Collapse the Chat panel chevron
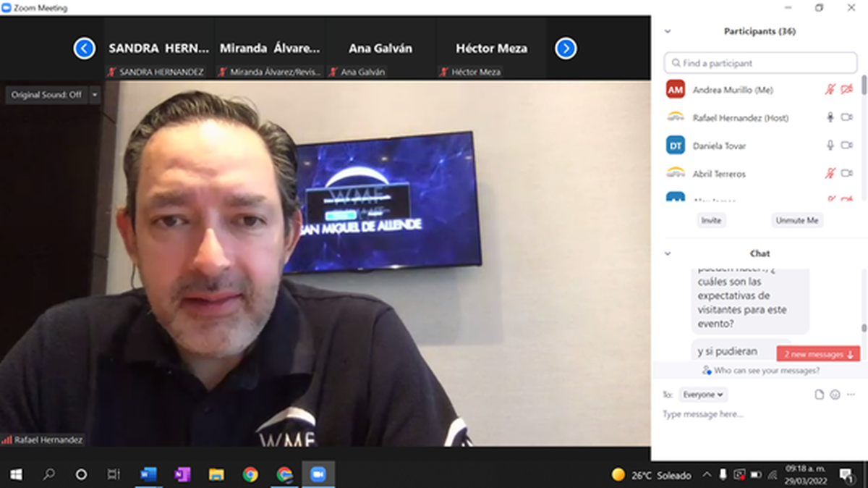Image resolution: width=868 pixels, height=488 pixels. [668, 253]
